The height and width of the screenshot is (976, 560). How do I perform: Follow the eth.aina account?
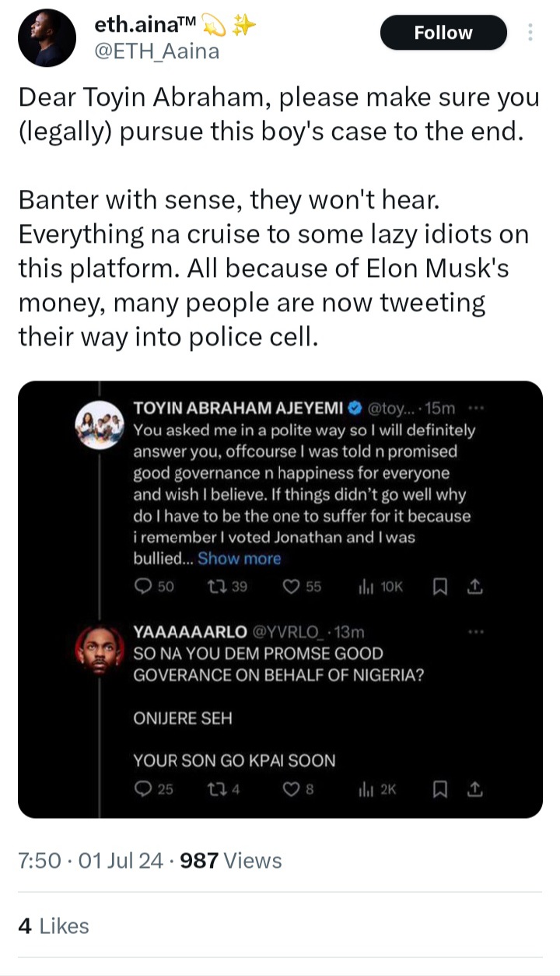443,33
